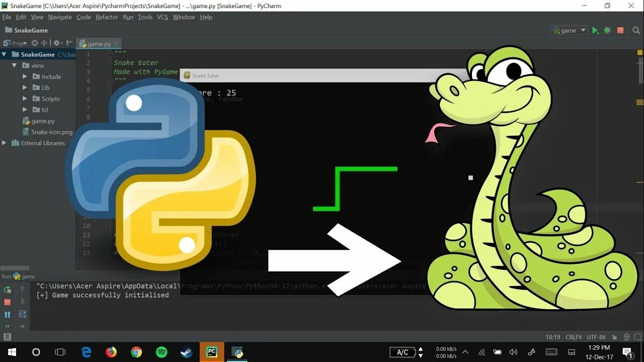This screenshot has height=362, width=644.
Task: Open the Tools menu
Action: pos(145,17)
